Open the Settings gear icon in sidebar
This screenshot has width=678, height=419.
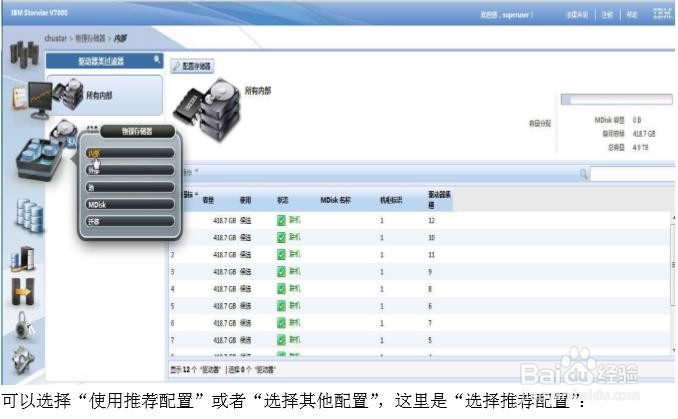point(23,359)
